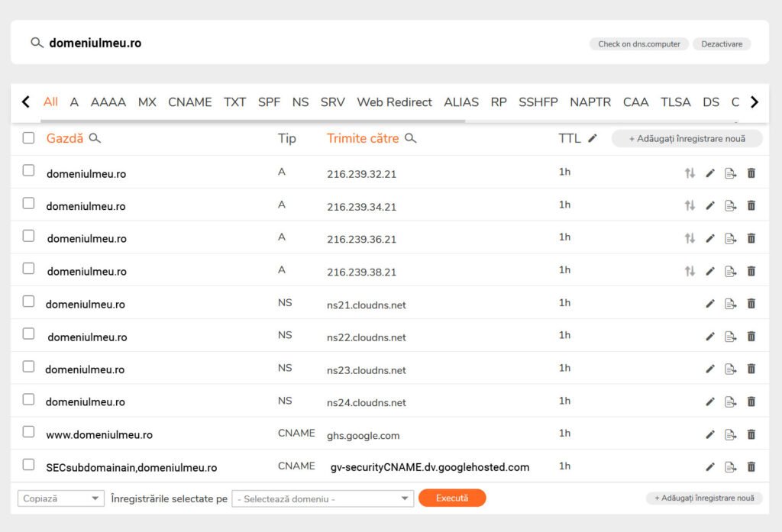
Task: Edit the ns24.cloudns.net record
Action: [710, 401]
